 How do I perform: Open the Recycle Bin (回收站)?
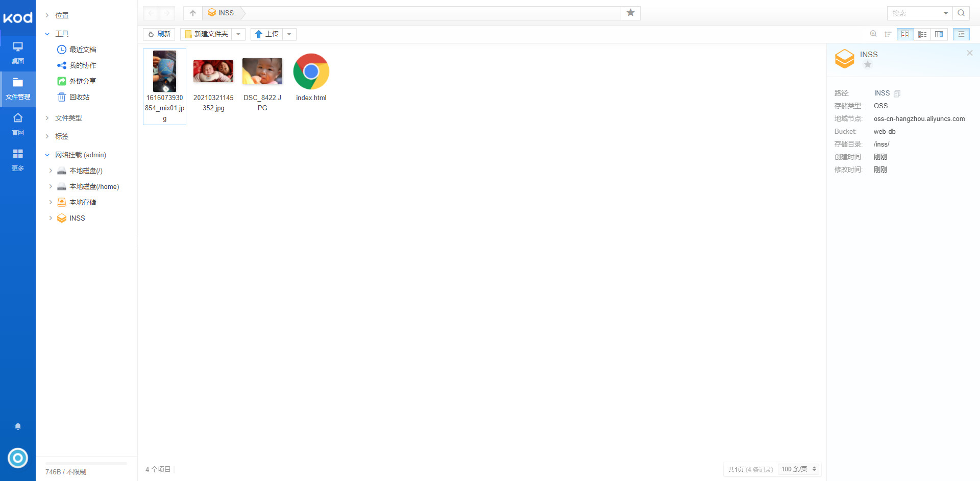(x=79, y=97)
